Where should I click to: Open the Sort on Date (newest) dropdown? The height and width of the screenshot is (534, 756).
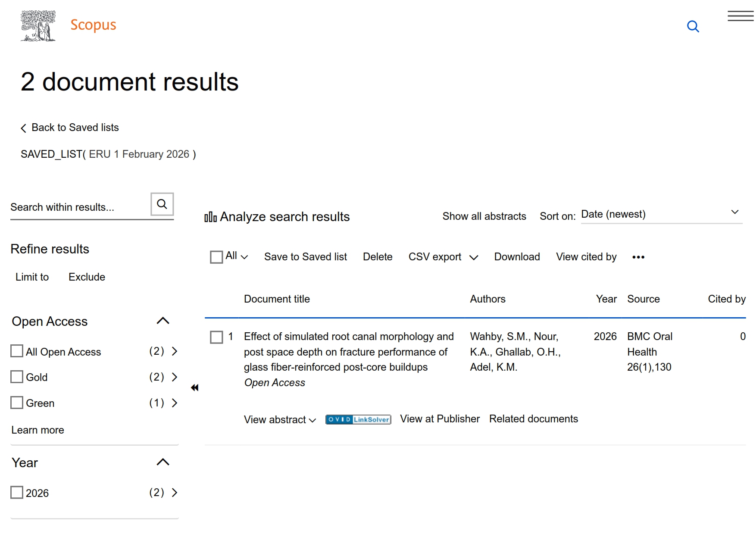click(x=661, y=214)
